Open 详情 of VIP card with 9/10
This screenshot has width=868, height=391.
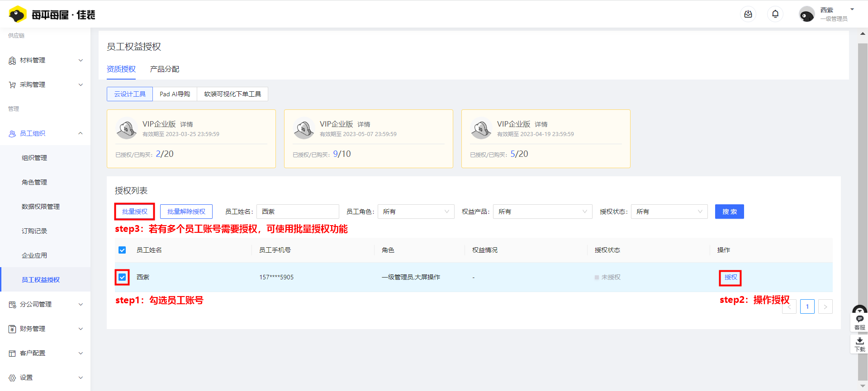[364, 124]
